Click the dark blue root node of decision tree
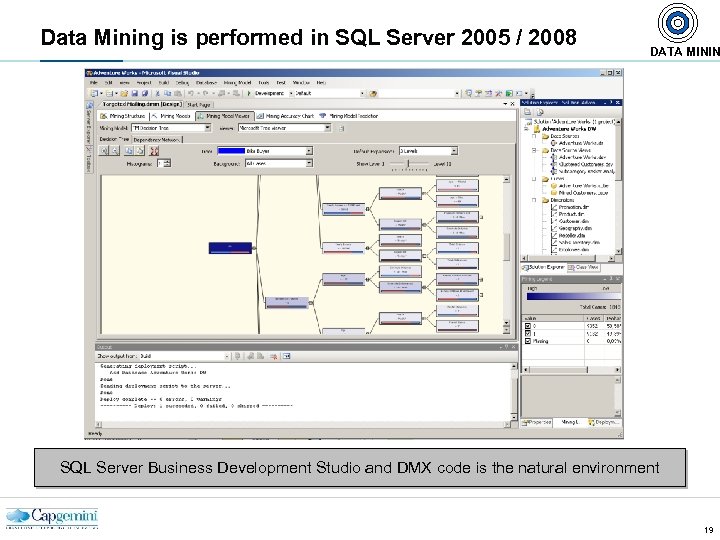 click(231, 248)
